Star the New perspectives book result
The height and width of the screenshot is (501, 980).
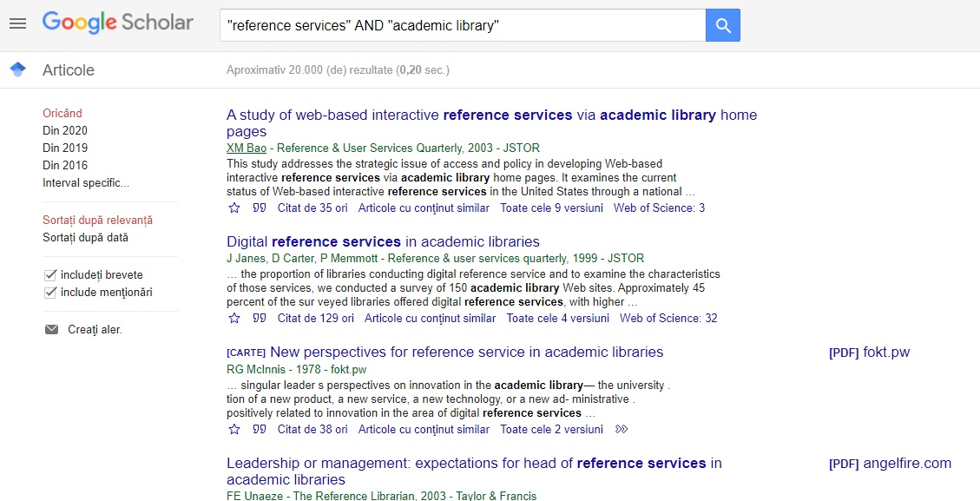(x=234, y=429)
